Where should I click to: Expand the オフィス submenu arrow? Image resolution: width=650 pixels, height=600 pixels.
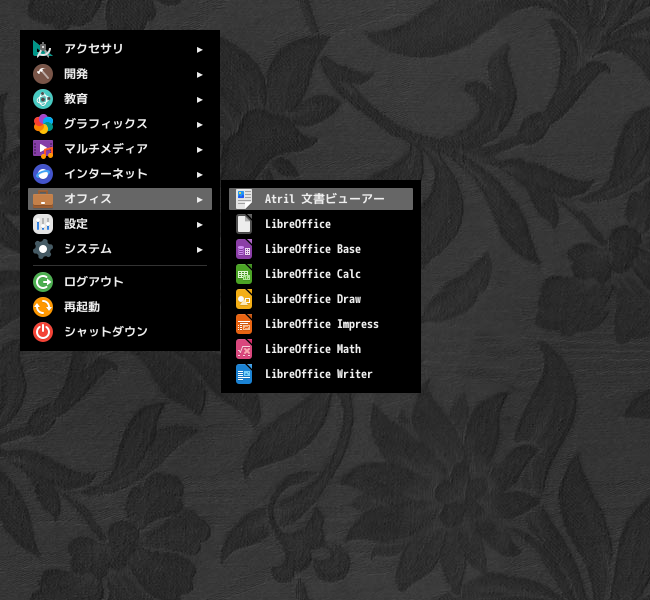click(x=199, y=199)
